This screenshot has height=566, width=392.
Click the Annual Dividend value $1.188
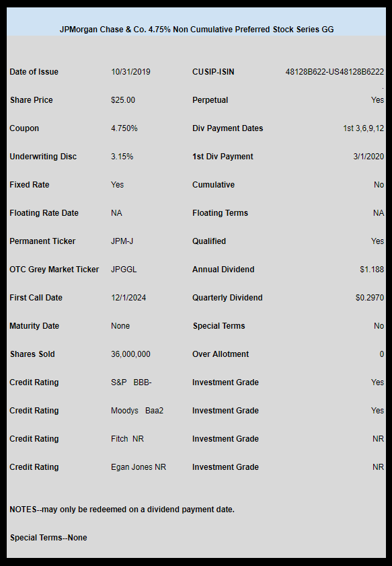pos(372,270)
